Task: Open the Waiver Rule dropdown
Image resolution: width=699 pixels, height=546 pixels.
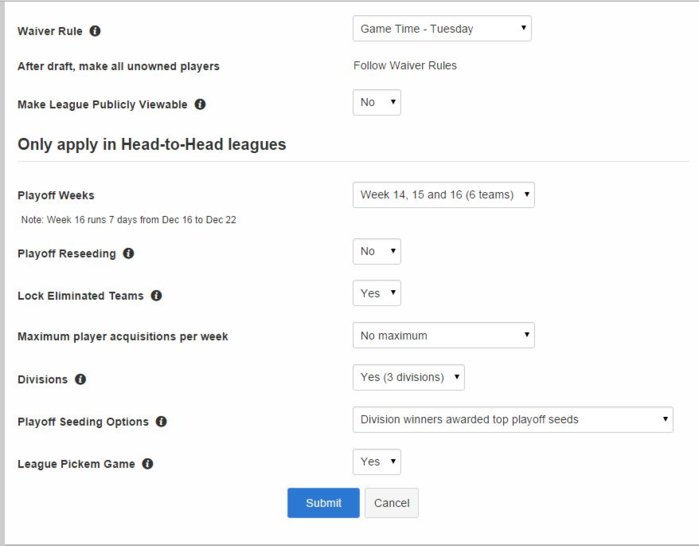Action: 442,29
